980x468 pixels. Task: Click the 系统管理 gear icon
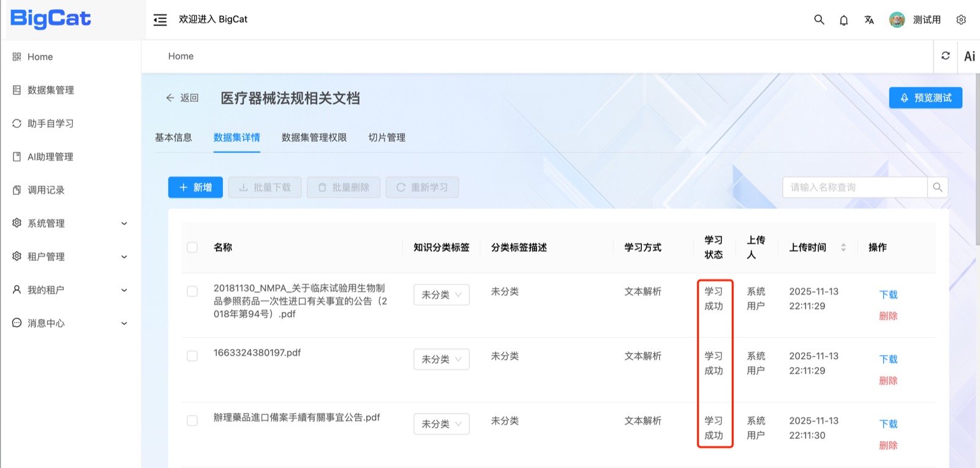(x=17, y=223)
